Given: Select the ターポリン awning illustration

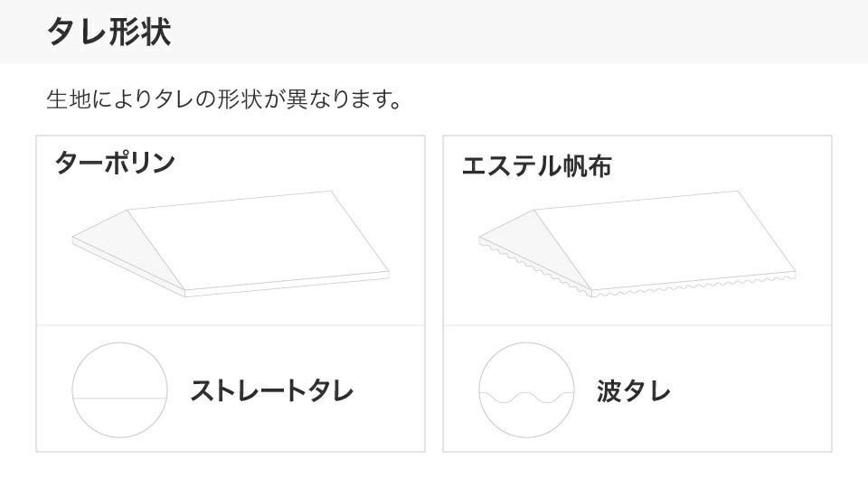Looking at the screenshot, I should coord(231,244).
